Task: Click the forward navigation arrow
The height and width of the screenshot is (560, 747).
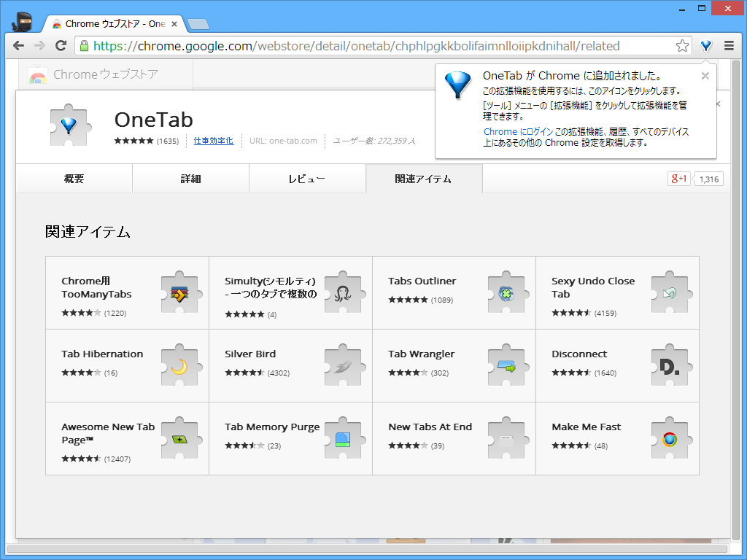Action: 39,45
